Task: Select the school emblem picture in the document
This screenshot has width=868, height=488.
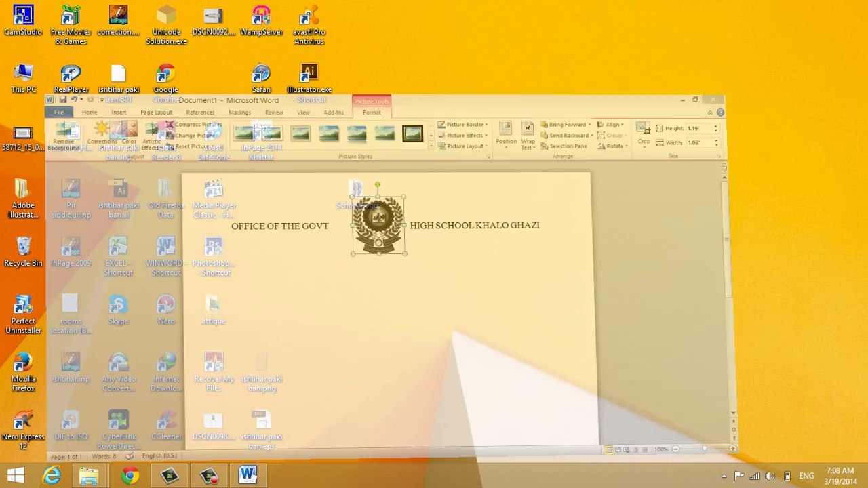Action: pos(378,225)
